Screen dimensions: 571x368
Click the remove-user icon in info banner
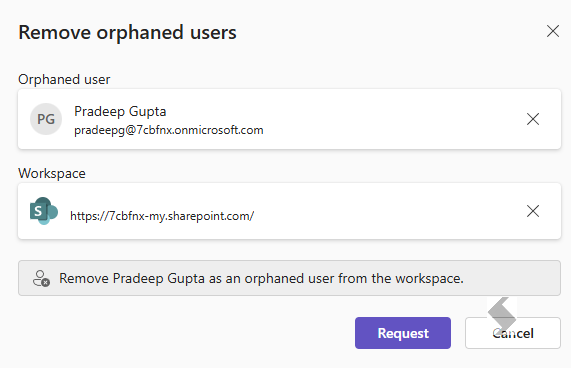[41, 278]
